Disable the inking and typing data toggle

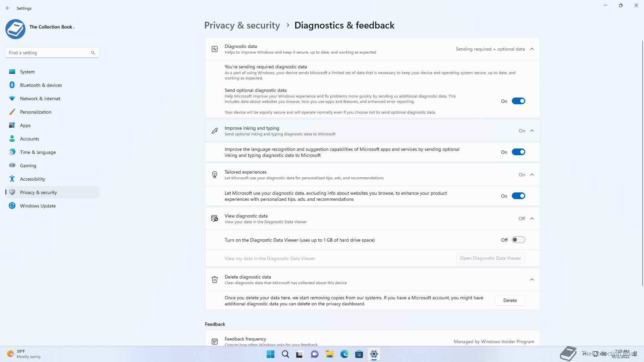pos(518,152)
